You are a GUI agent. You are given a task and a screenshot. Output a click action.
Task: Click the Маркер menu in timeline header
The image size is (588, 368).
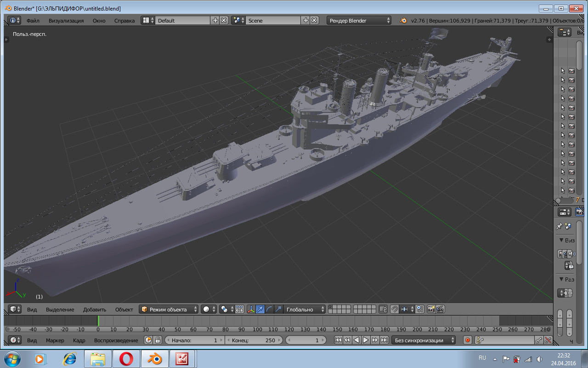(55, 340)
